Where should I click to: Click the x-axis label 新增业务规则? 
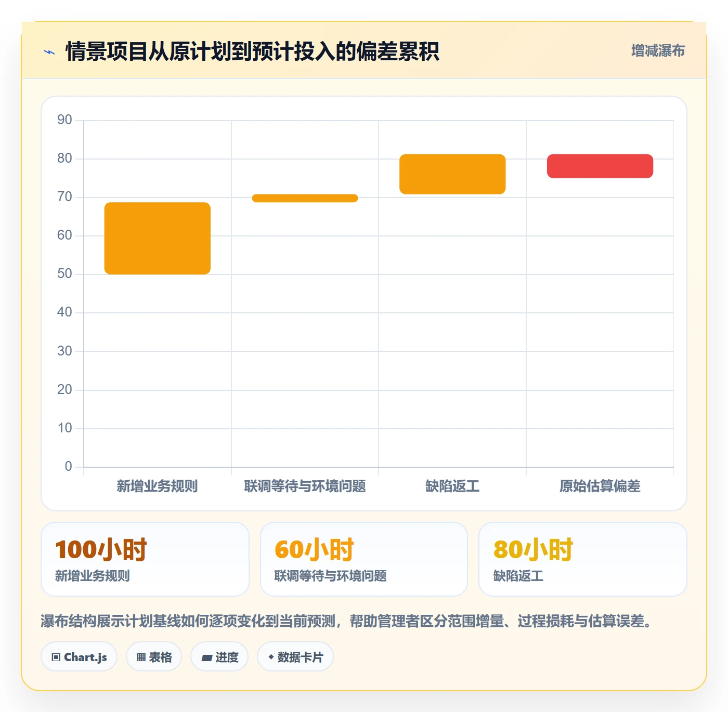point(158,486)
